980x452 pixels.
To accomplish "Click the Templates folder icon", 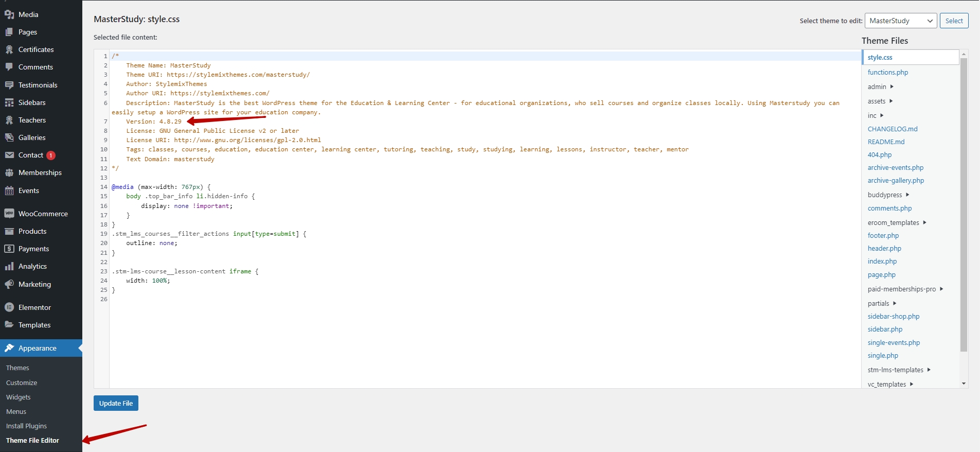I will (9, 325).
